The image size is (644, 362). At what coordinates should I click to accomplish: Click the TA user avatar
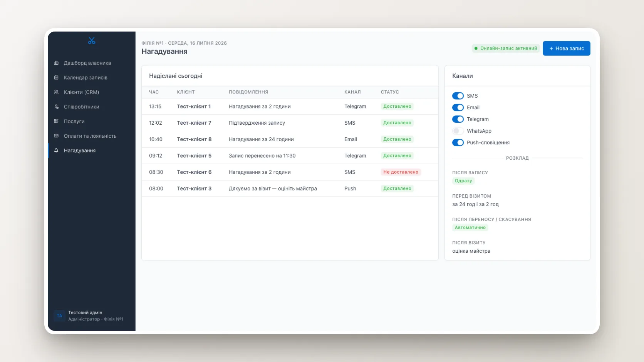click(59, 316)
